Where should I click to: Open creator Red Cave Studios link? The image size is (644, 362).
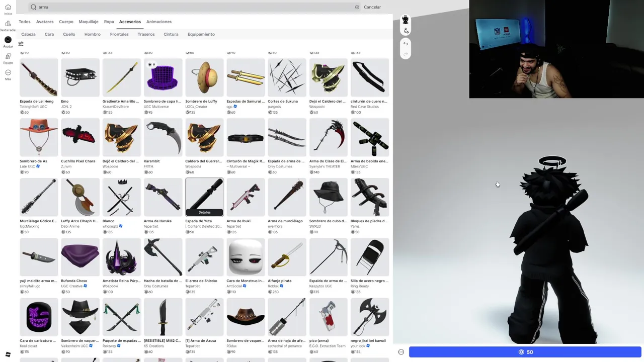click(365, 107)
